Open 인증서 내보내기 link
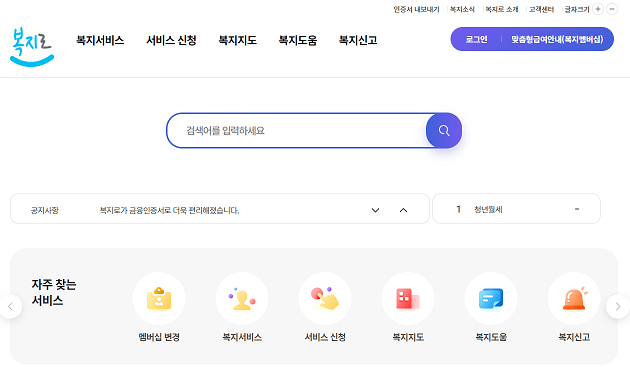This screenshot has height=367, width=630. click(x=416, y=9)
